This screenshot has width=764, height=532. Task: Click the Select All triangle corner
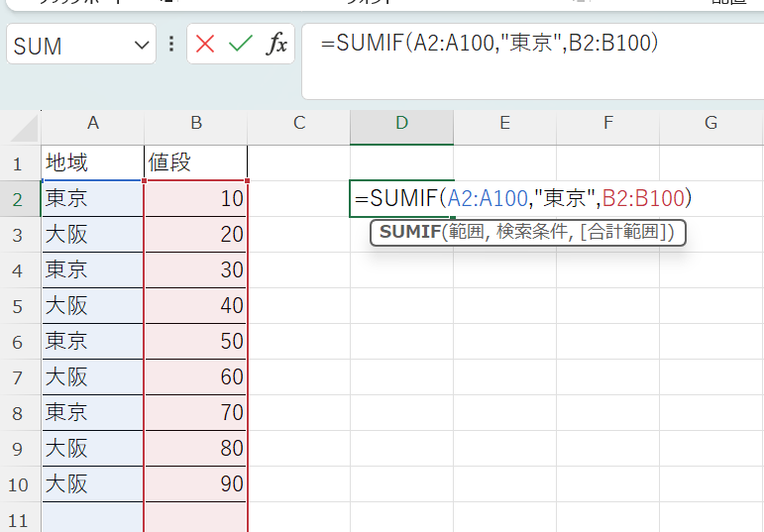click(x=21, y=125)
